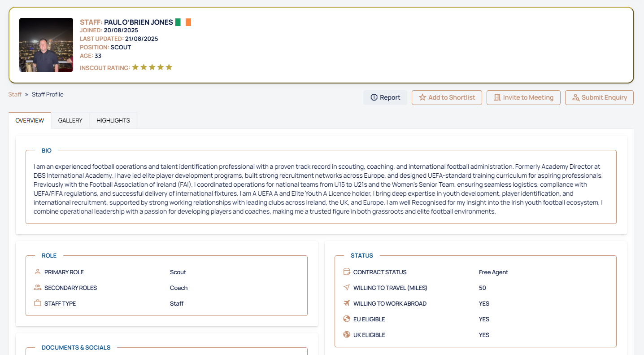
Task: Click the Irish flag icon
Action: tap(183, 22)
